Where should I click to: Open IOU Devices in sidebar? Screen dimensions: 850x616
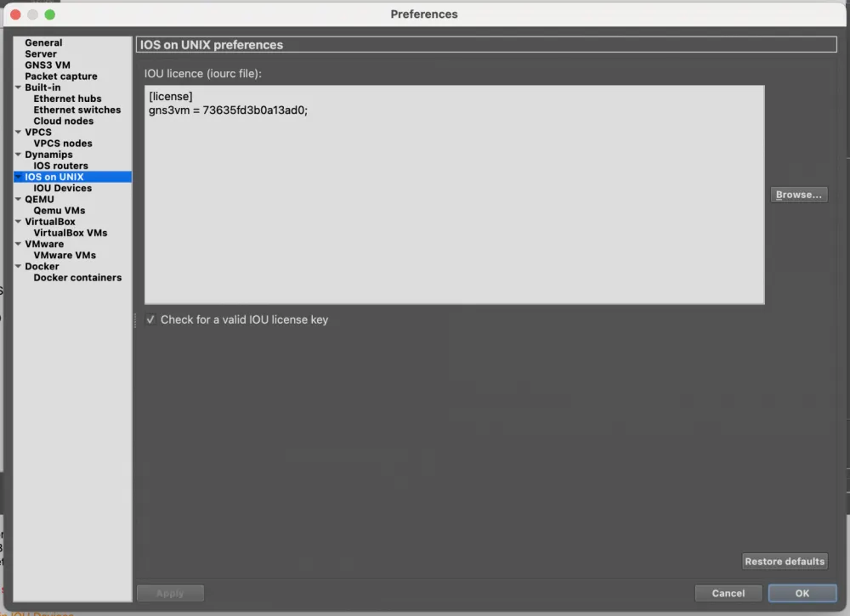63,189
